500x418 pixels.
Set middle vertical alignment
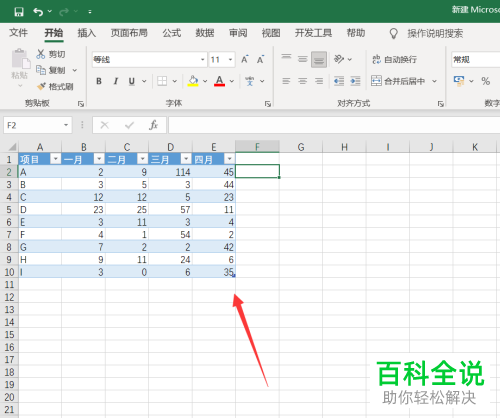point(302,59)
